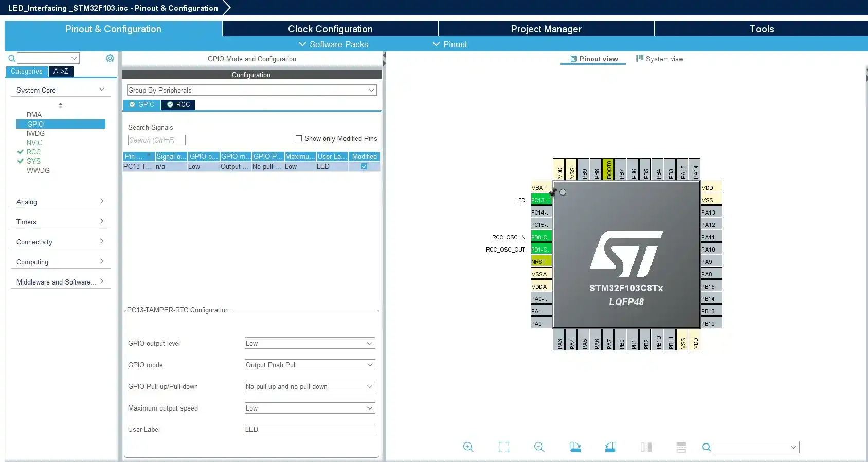Click the User Label field containing LED
This screenshot has height=462, width=868.
click(x=310, y=429)
